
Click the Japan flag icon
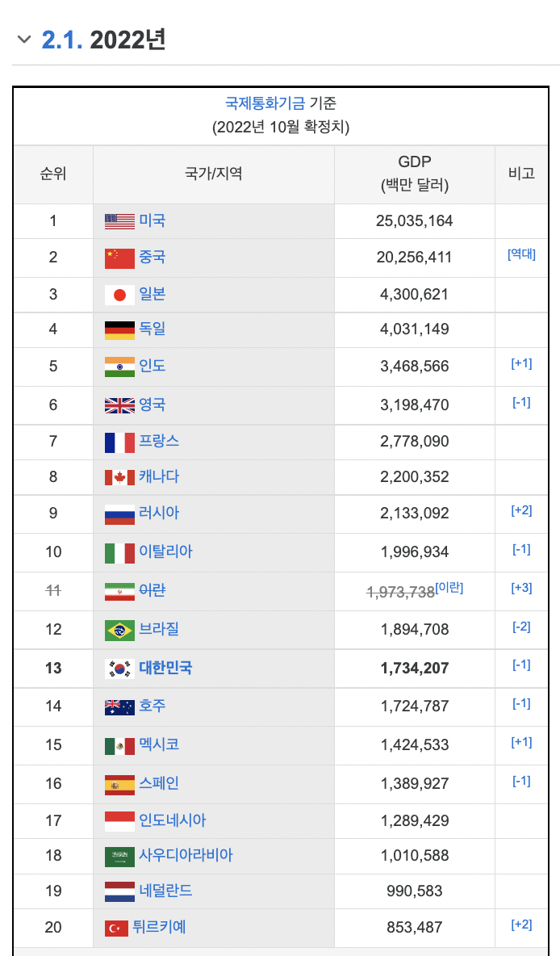(x=119, y=295)
